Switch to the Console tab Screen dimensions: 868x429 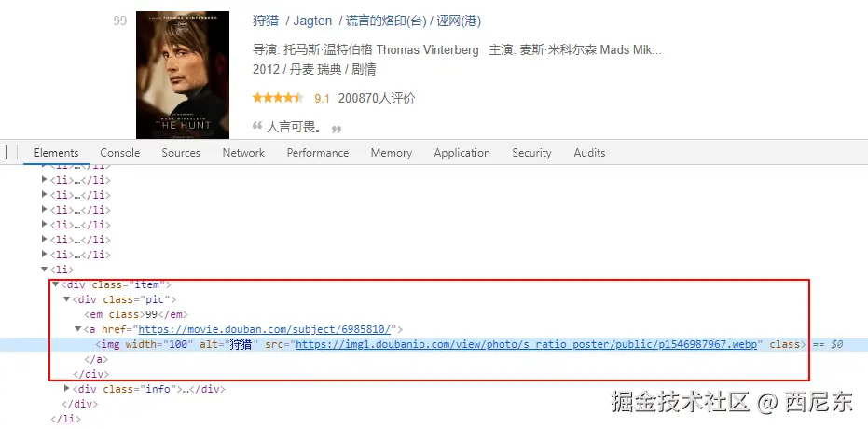coord(119,153)
